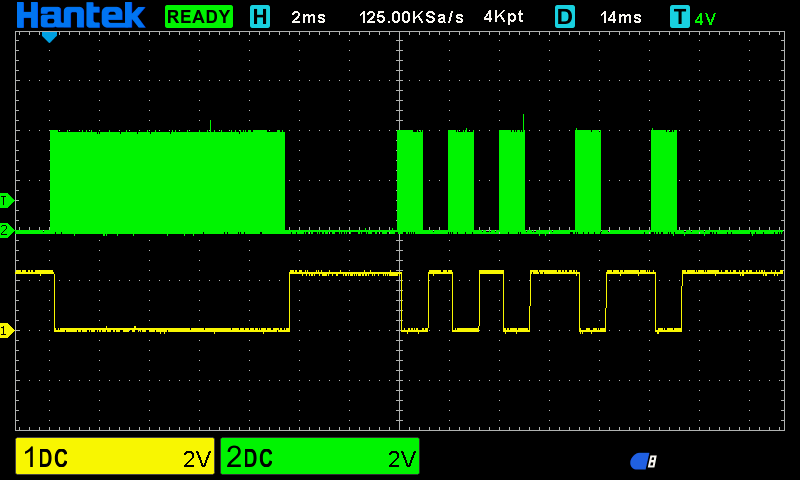The height and width of the screenshot is (480, 800).
Task: Click the blue trigger position marker at top
Action: [x=49, y=37]
